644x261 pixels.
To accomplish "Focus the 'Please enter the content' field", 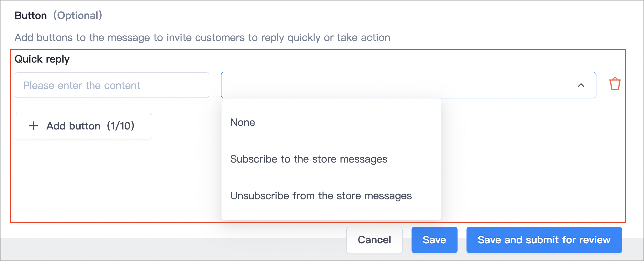I will click(112, 85).
